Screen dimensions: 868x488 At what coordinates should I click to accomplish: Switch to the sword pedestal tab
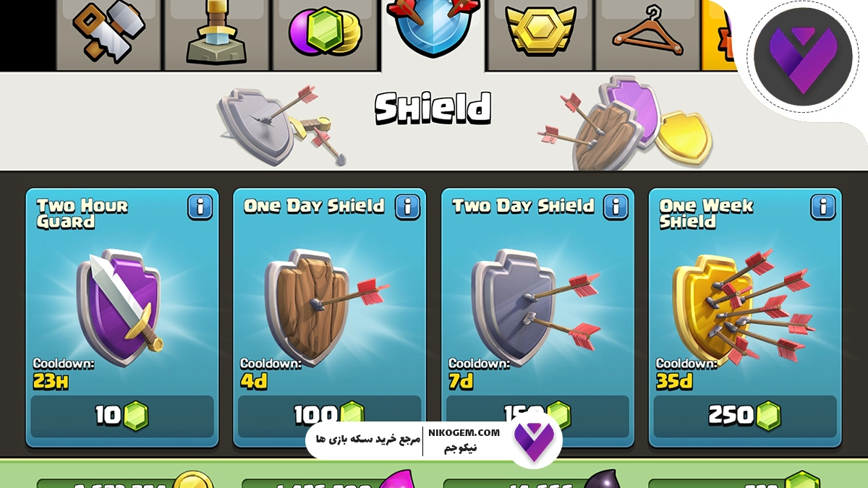pos(217,34)
